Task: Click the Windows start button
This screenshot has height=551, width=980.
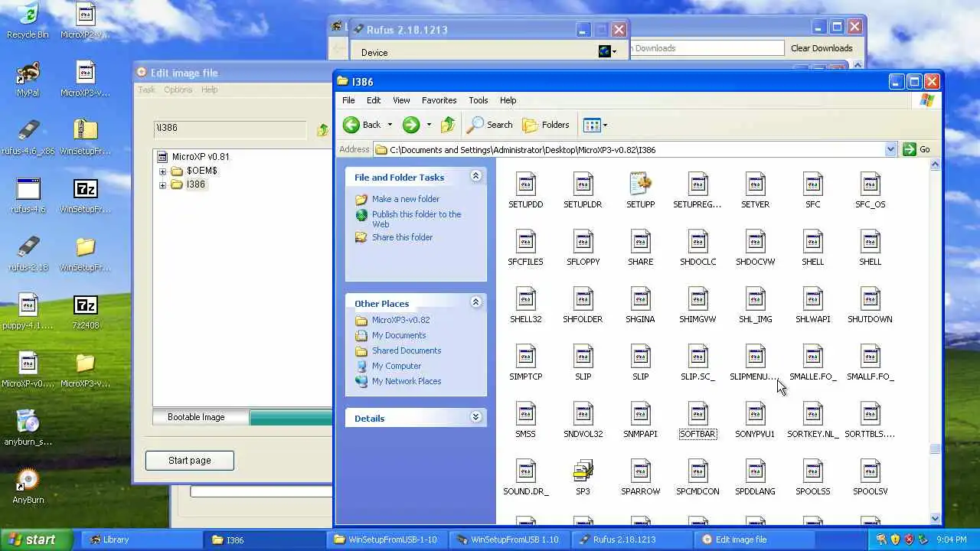Action: click(37, 540)
